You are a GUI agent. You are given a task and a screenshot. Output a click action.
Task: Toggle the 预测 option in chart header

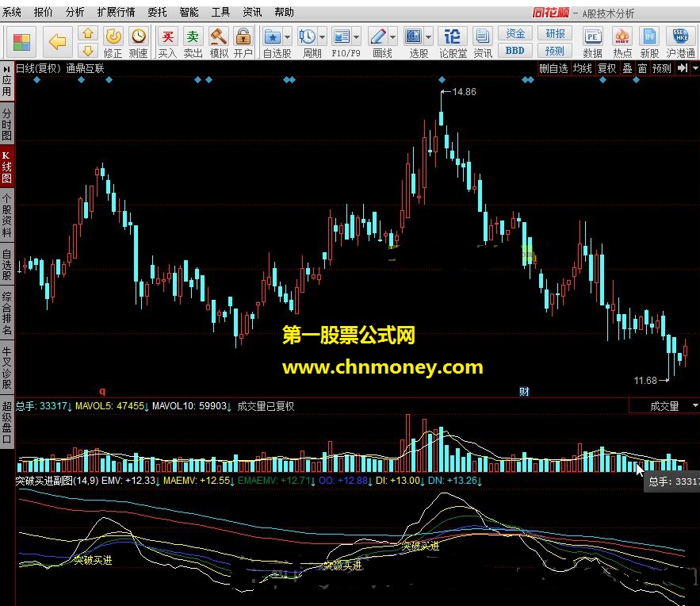coord(662,68)
